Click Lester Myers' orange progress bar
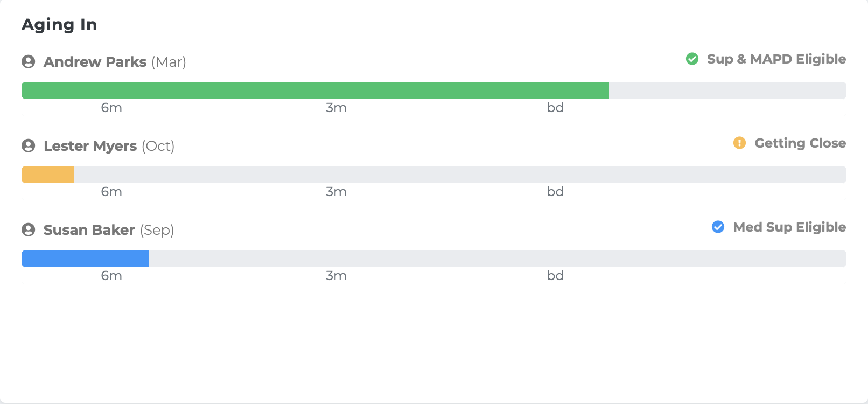The height and width of the screenshot is (404, 868). (48, 175)
